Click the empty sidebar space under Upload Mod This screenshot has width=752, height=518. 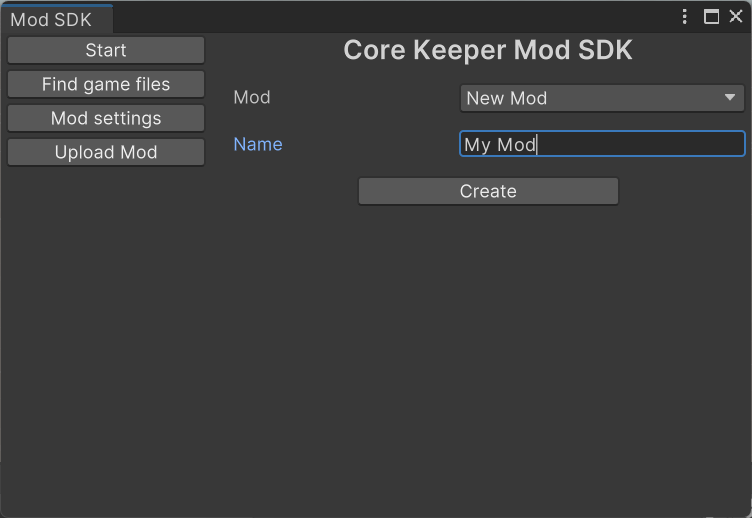[x=106, y=320]
